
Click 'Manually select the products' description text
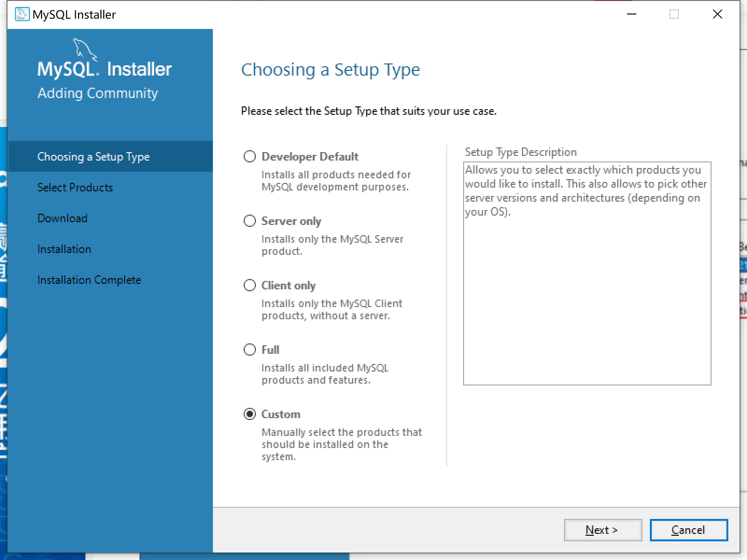[342, 444]
